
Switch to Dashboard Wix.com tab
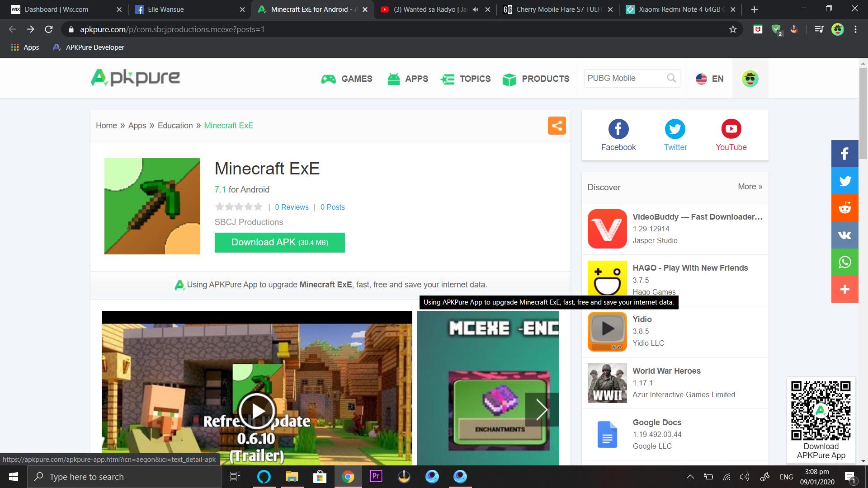coord(66,9)
